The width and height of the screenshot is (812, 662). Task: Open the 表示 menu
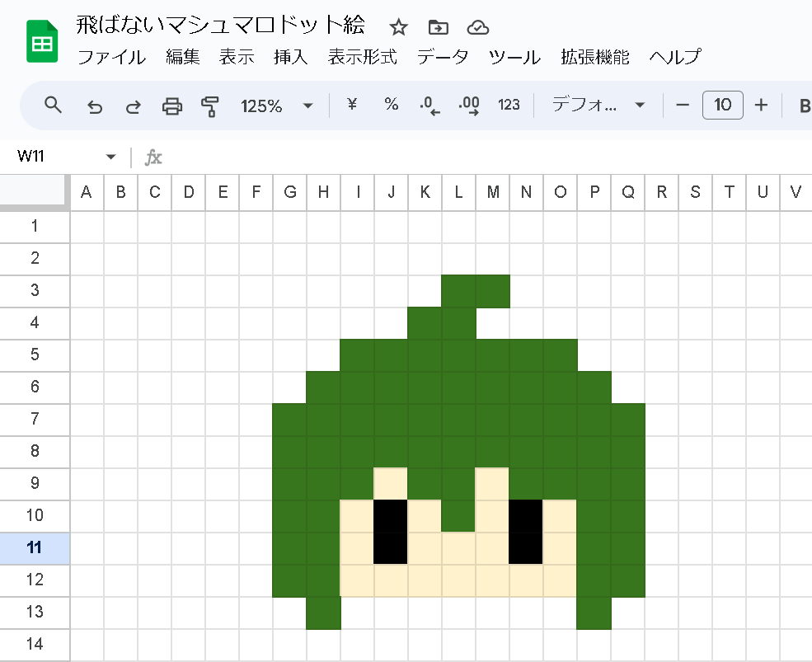(x=237, y=57)
